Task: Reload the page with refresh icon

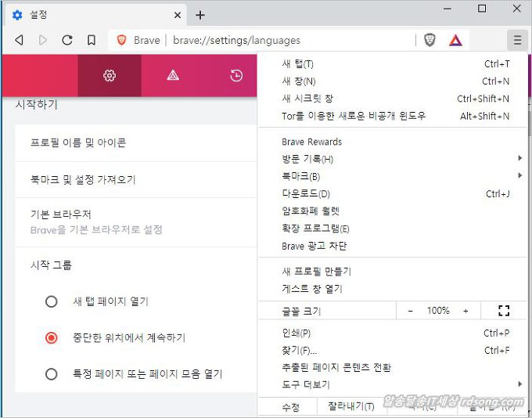Action: point(67,40)
